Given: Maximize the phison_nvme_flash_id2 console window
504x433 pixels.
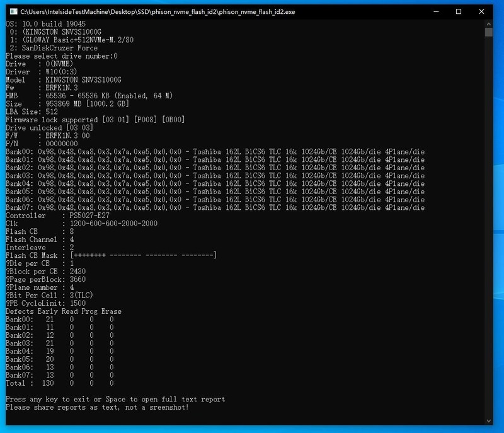Looking at the screenshot, I should [x=459, y=11].
